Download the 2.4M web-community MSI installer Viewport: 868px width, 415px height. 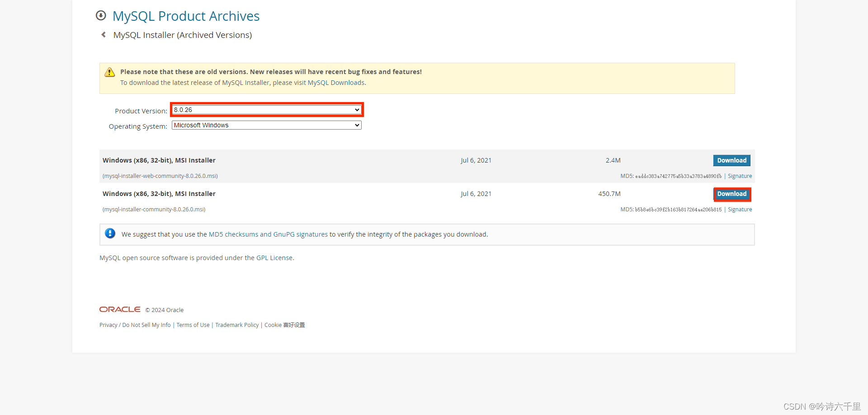tap(732, 160)
